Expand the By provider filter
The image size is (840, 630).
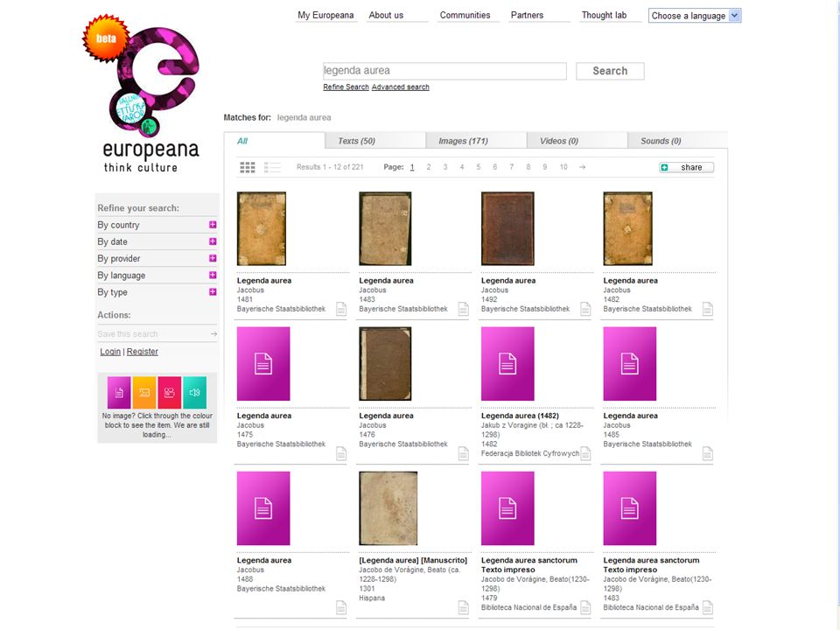click(213, 258)
